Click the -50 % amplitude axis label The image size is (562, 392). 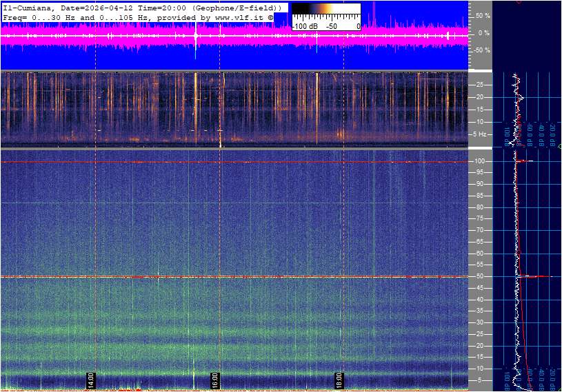[482, 50]
